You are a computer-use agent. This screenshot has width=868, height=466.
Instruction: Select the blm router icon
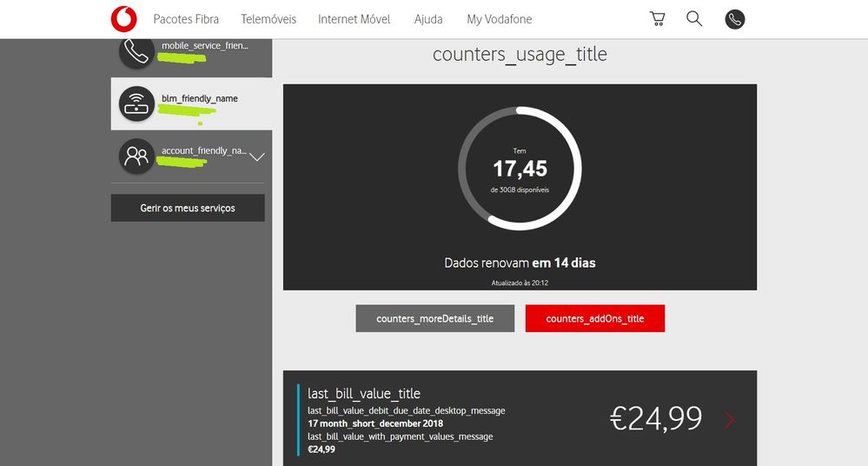(136, 104)
